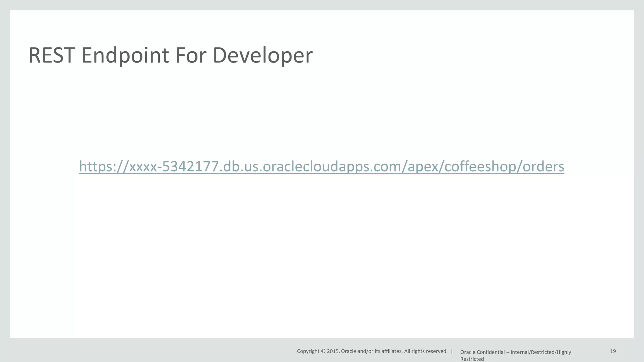Click the Copyright 2015 Oracle footer text
644x362 pixels.
[x=346, y=351]
